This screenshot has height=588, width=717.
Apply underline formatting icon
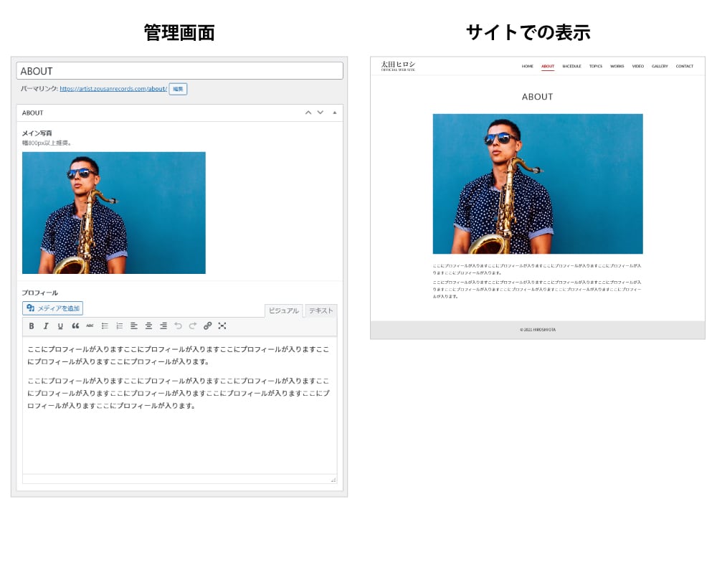click(60, 326)
